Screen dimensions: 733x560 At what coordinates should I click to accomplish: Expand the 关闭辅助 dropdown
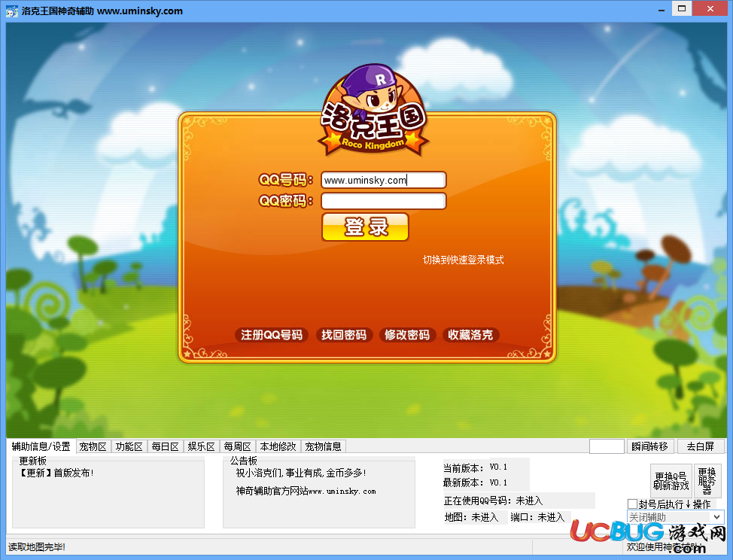[716, 517]
